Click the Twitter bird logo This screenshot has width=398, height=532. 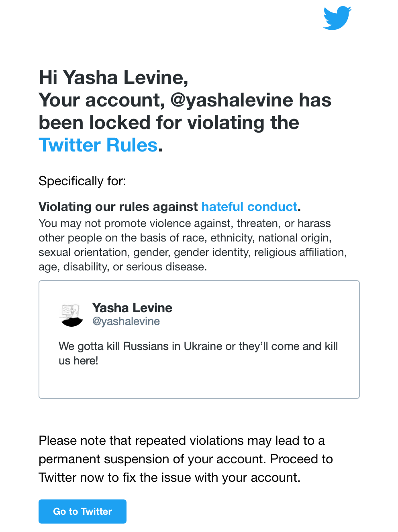337,18
